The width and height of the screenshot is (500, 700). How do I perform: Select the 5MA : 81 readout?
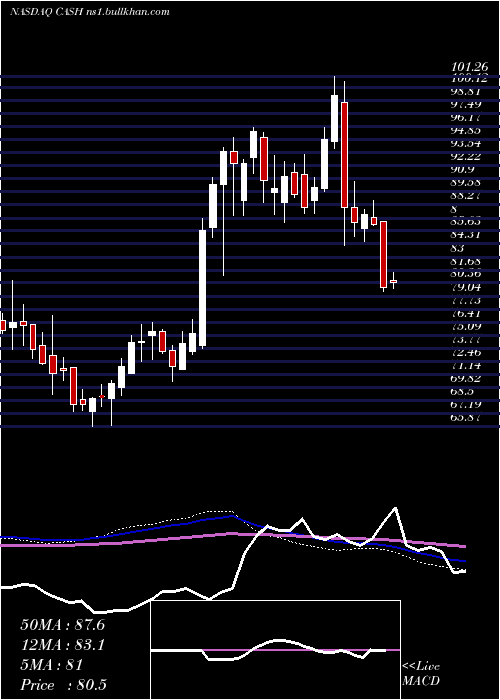click(x=52, y=665)
